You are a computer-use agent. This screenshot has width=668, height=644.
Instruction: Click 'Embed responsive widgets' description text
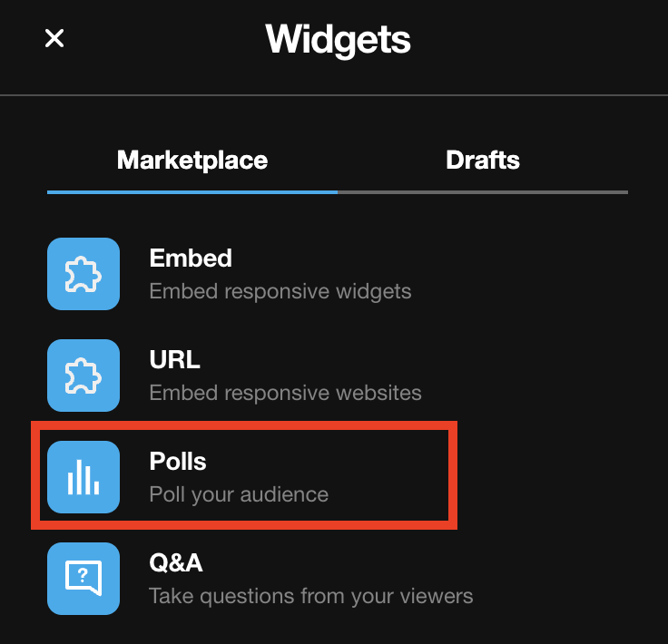click(x=280, y=291)
